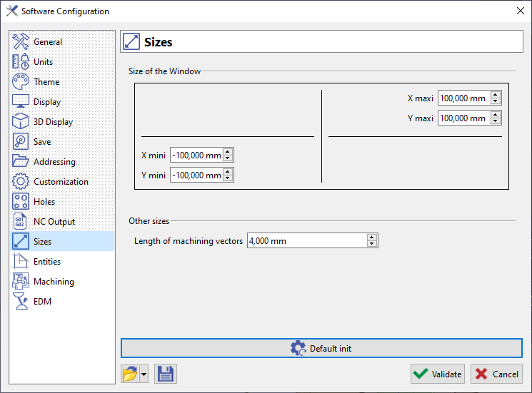
Task: Click the Default init button
Action: click(x=321, y=348)
